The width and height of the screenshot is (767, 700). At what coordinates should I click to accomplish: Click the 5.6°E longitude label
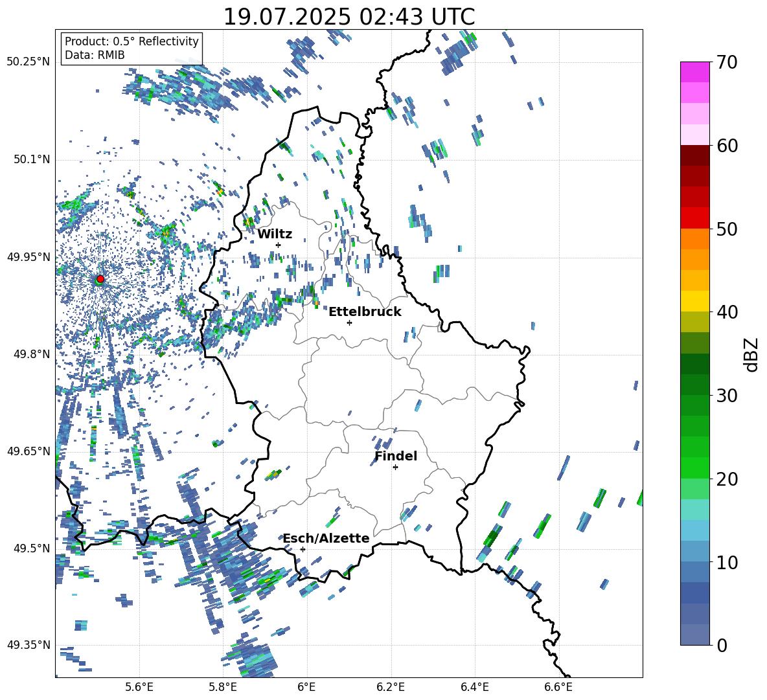139,687
